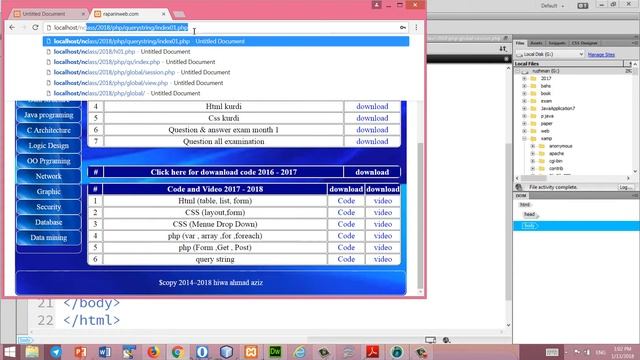
Task: Expand the book folder
Action: (x=524, y=93)
